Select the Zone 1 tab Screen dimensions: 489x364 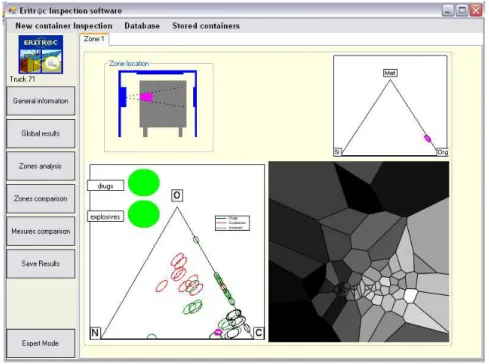[94, 39]
